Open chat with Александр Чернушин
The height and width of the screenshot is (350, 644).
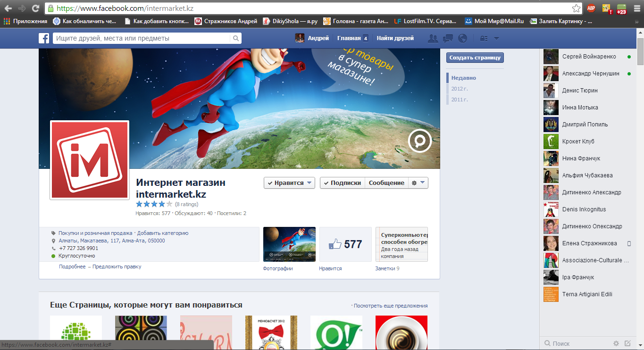click(x=587, y=74)
